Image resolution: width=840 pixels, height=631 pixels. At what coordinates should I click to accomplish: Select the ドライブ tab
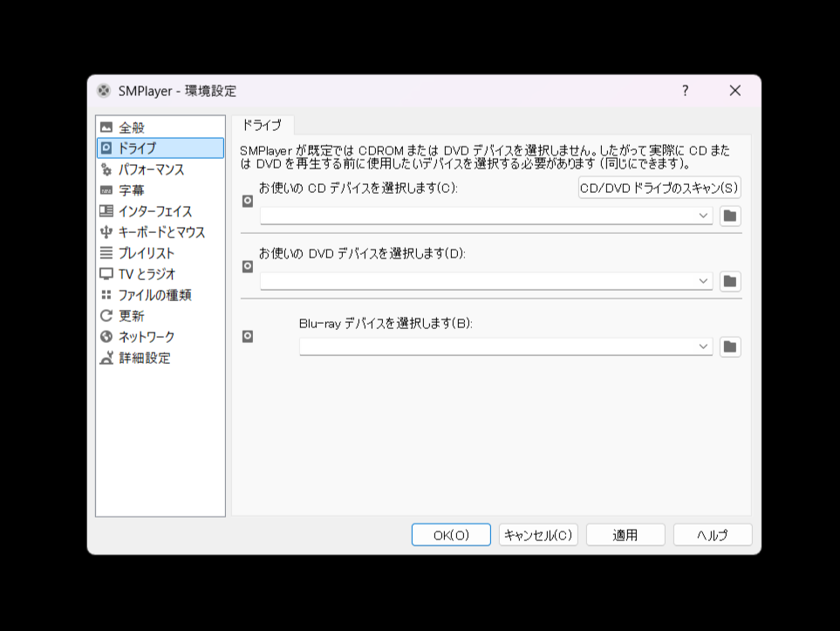click(x=262, y=125)
